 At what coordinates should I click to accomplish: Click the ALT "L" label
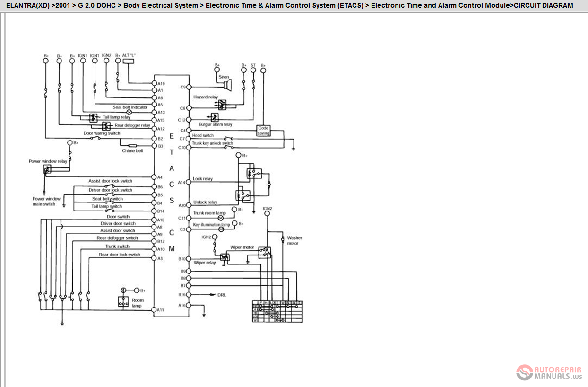tap(129, 55)
